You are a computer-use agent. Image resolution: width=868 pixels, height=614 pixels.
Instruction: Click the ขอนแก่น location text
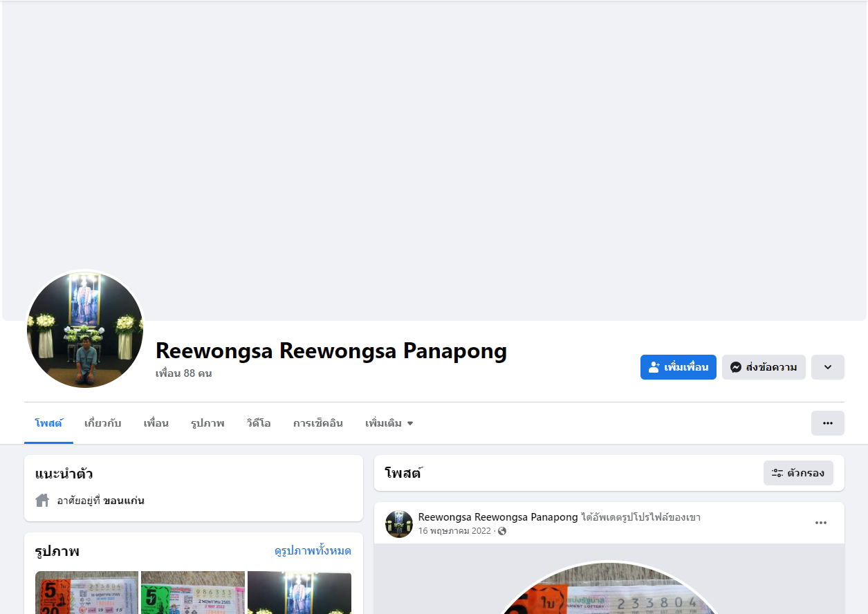(x=124, y=501)
